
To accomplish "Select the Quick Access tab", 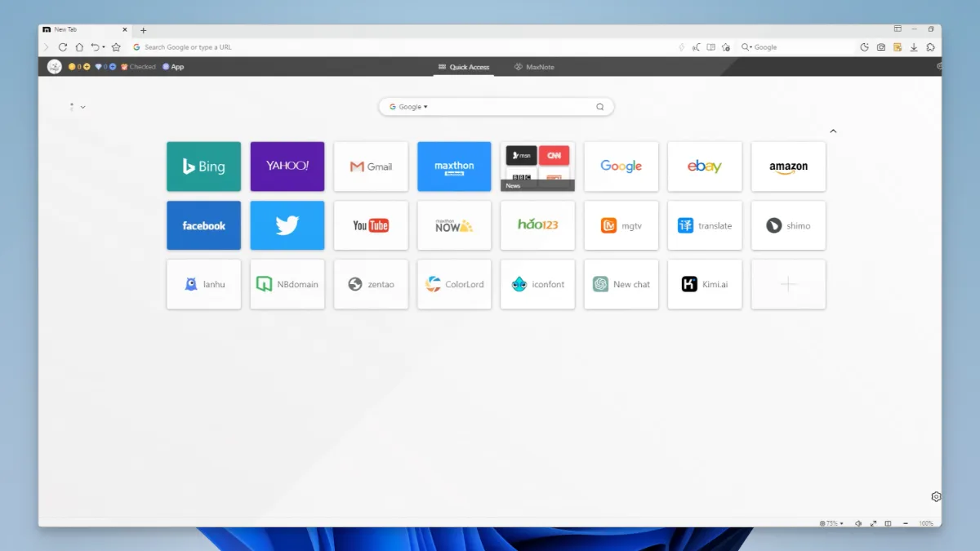I will tap(464, 67).
